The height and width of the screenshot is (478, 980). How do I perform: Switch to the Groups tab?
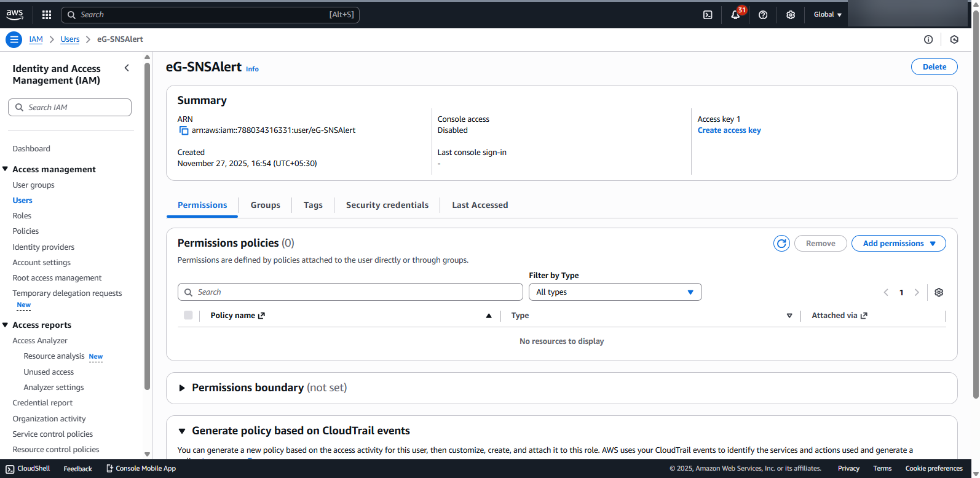(265, 205)
